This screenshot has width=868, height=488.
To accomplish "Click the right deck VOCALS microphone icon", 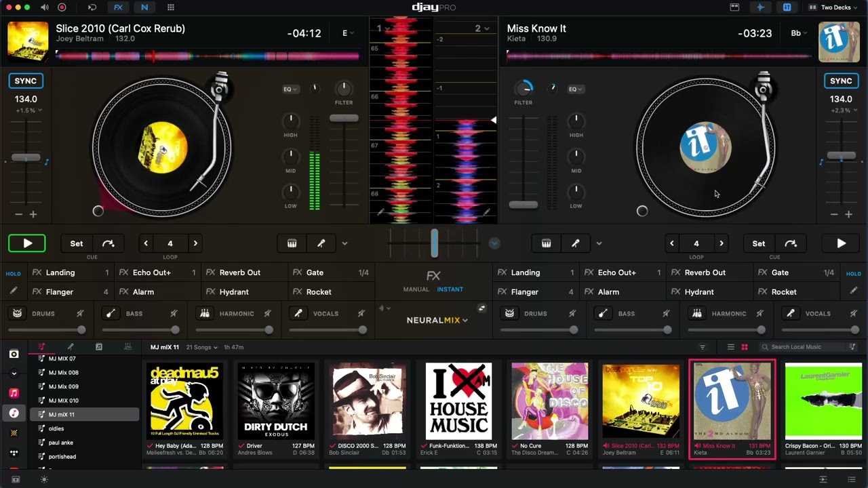I will pos(789,313).
